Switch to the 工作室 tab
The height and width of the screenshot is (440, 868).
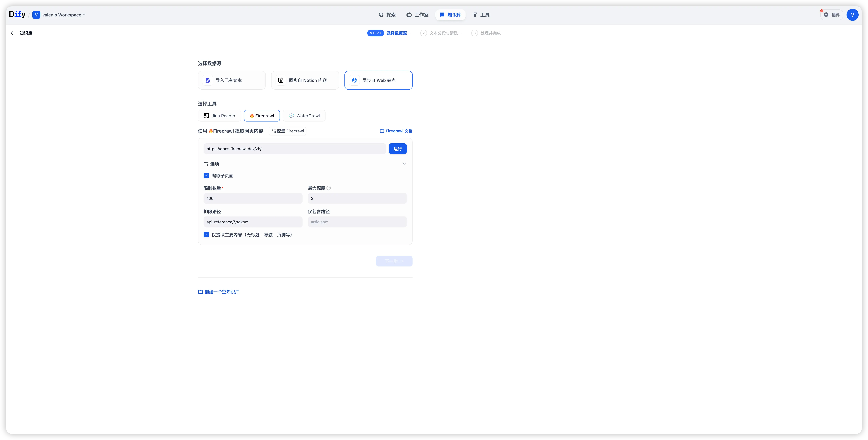point(418,15)
